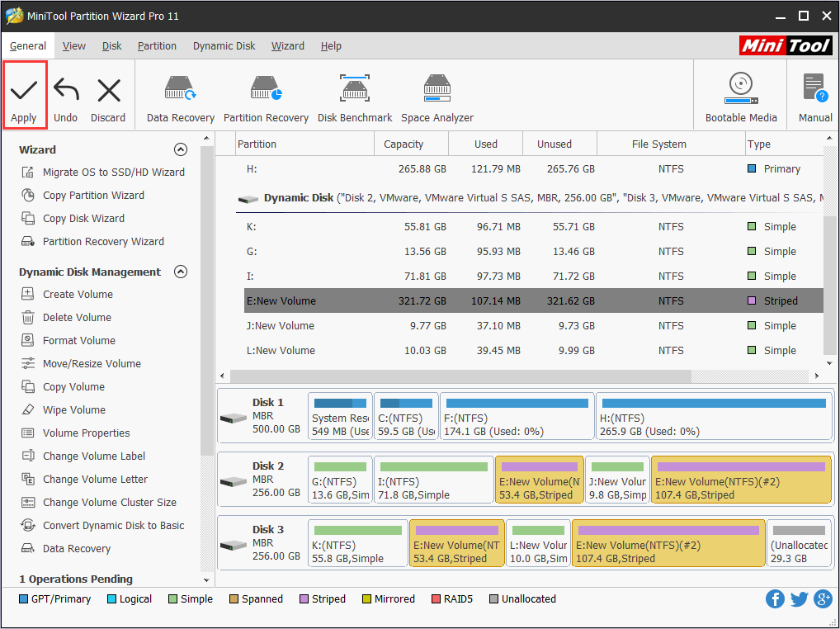The width and height of the screenshot is (840, 629).
Task: Select the J:New Volume row
Action: tap(534, 325)
